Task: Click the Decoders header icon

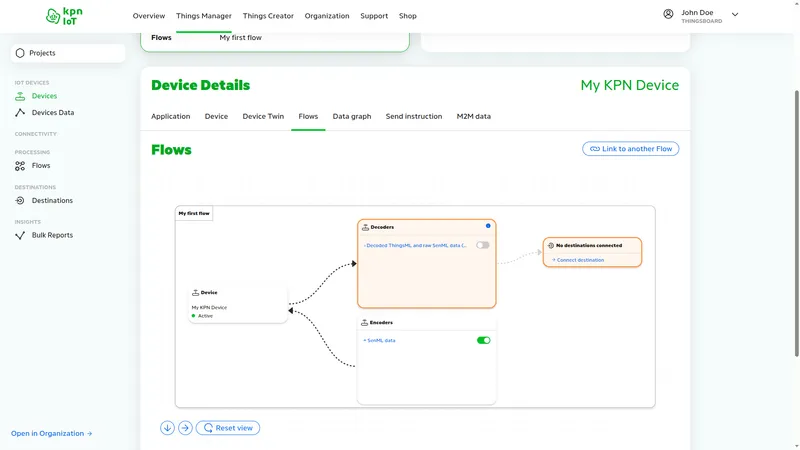Action: (365, 227)
